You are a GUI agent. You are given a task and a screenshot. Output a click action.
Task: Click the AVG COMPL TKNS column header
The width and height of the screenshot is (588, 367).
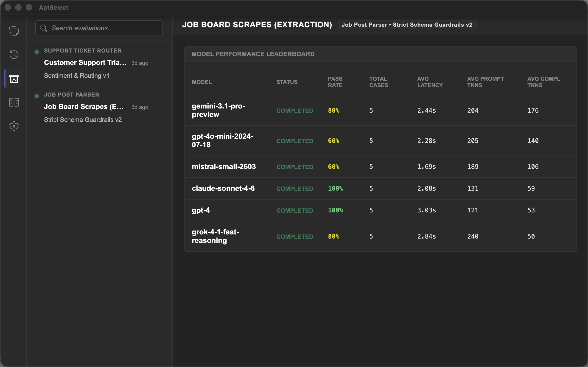(x=543, y=82)
